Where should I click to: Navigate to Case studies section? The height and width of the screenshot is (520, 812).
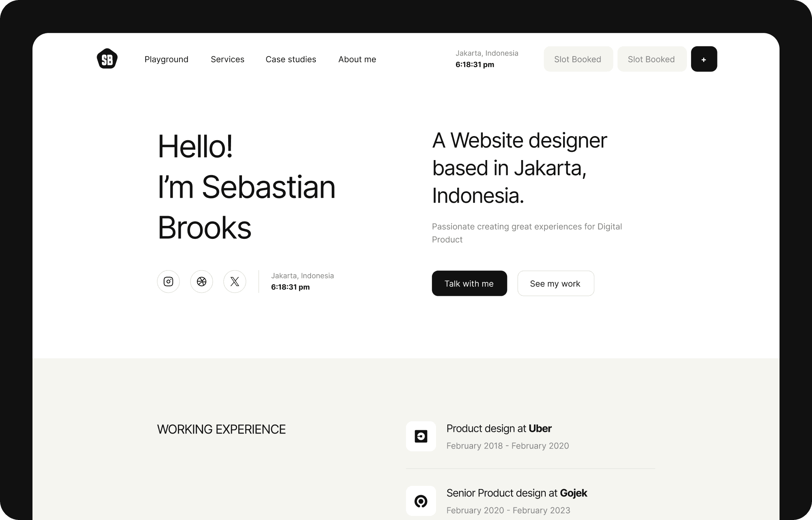291,59
